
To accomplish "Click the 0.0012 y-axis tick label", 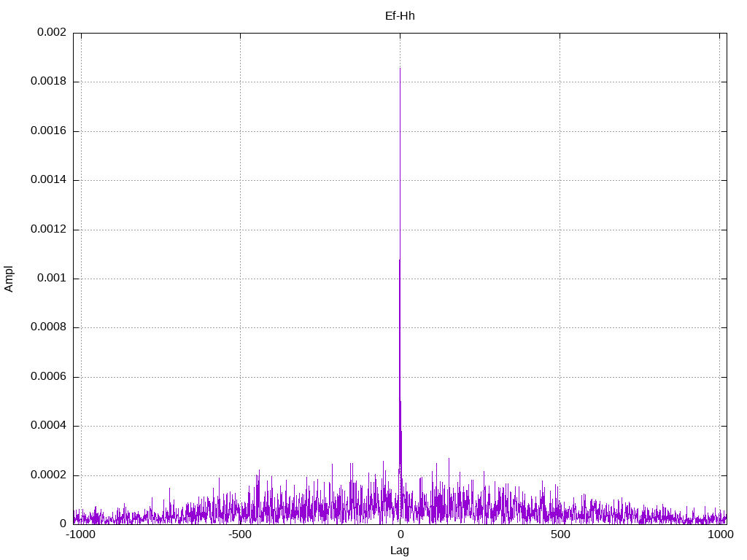I will pos(48,230).
